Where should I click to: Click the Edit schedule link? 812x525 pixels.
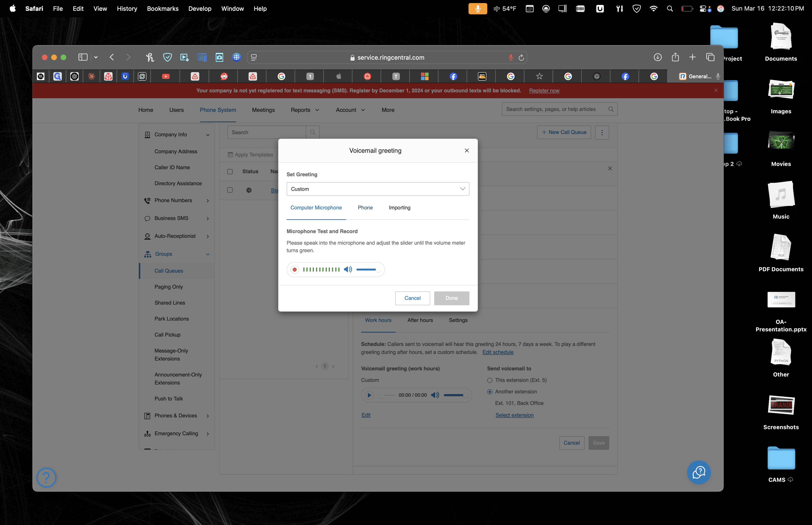[x=497, y=352]
